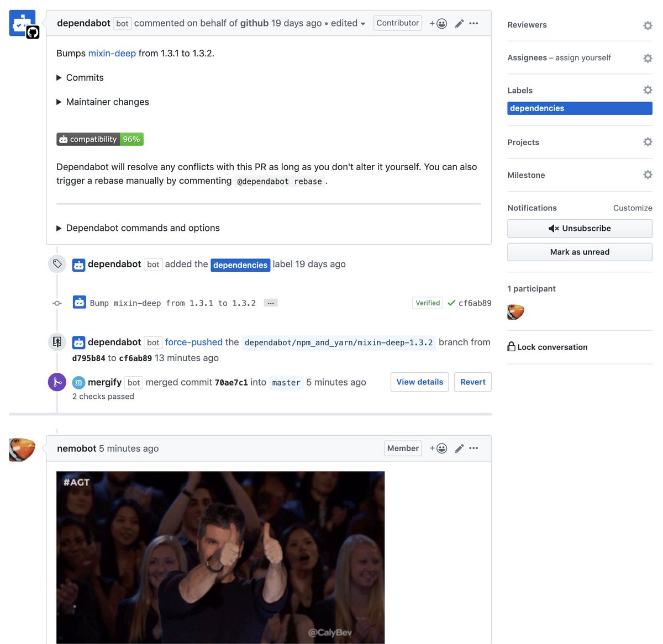Click the Milestone gear icon

pyautogui.click(x=648, y=175)
